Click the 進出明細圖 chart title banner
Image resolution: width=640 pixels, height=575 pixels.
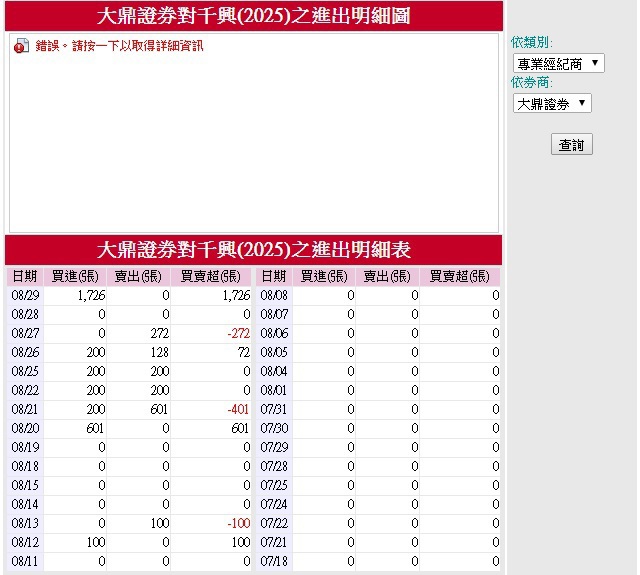click(253, 16)
